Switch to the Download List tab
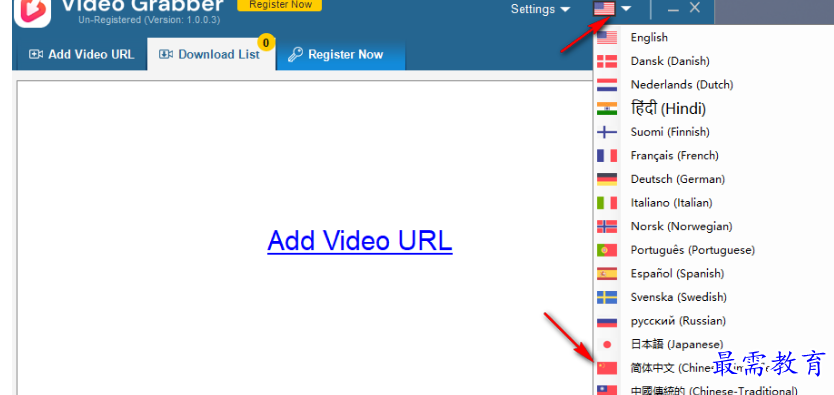This screenshot has width=834, height=395. tap(211, 54)
